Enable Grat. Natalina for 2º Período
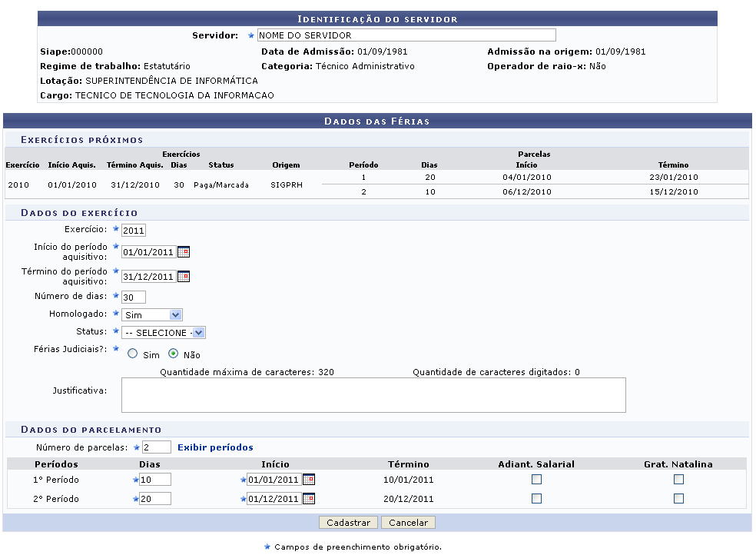This screenshot has height=555, width=756. tap(678, 498)
